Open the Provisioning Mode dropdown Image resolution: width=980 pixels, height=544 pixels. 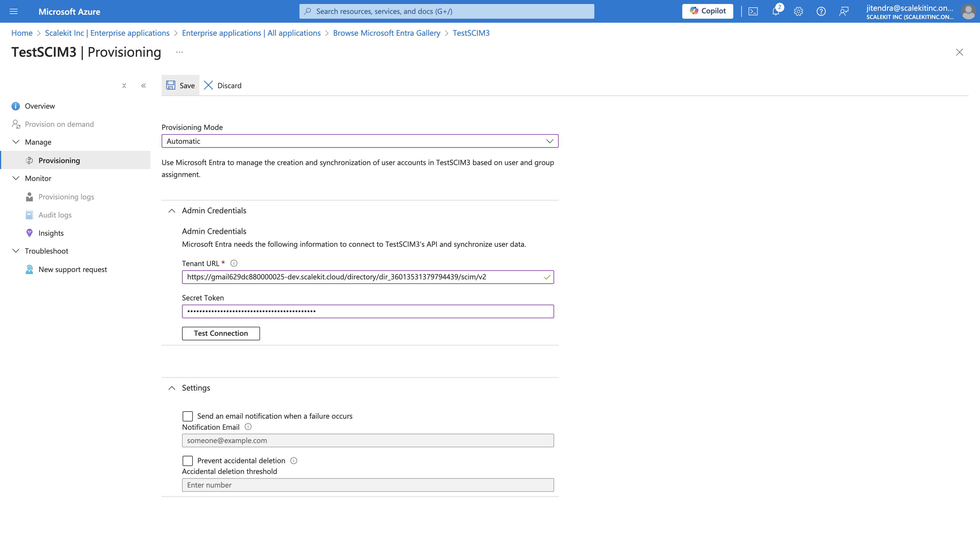pyautogui.click(x=360, y=141)
